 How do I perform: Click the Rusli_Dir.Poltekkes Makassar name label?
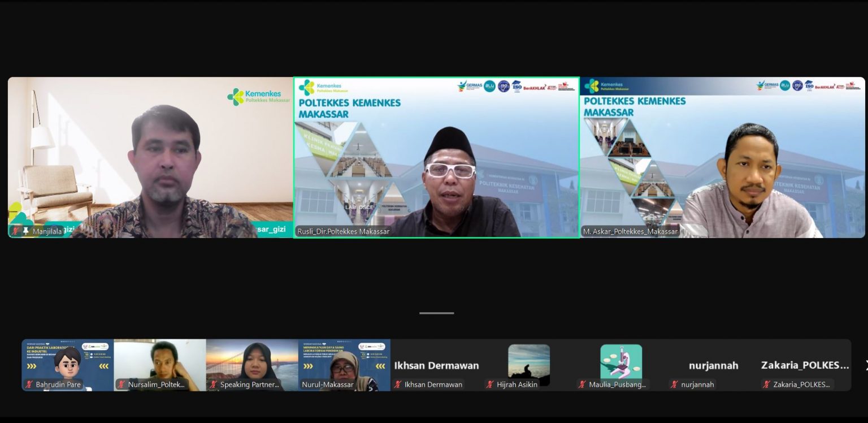click(x=343, y=231)
